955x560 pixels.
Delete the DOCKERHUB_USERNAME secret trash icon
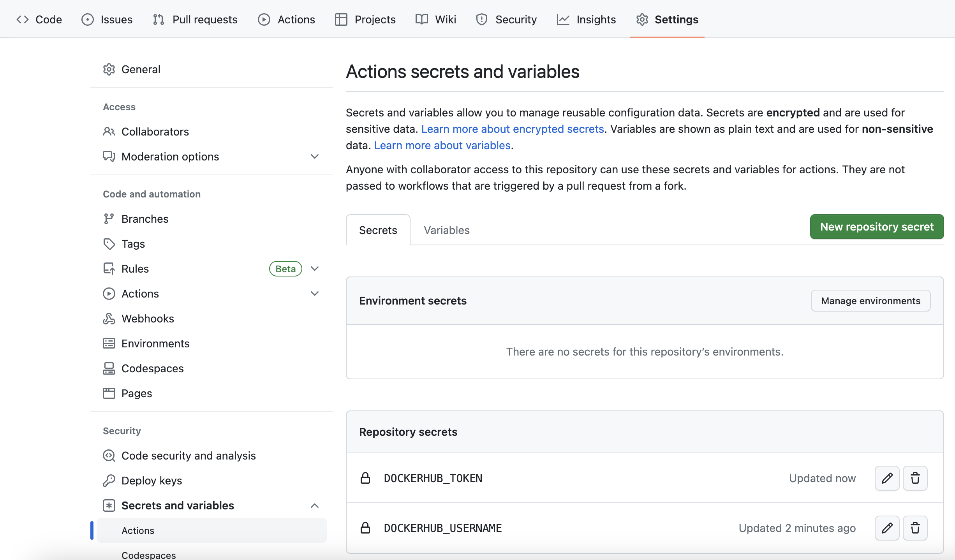click(x=915, y=528)
